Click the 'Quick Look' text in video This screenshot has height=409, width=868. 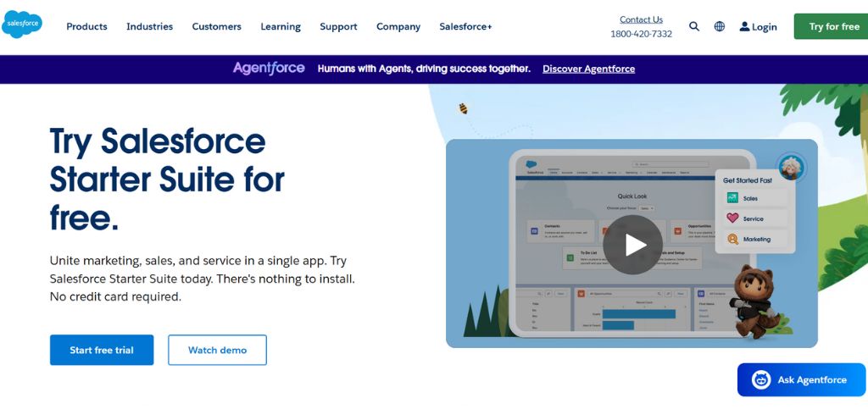(632, 196)
